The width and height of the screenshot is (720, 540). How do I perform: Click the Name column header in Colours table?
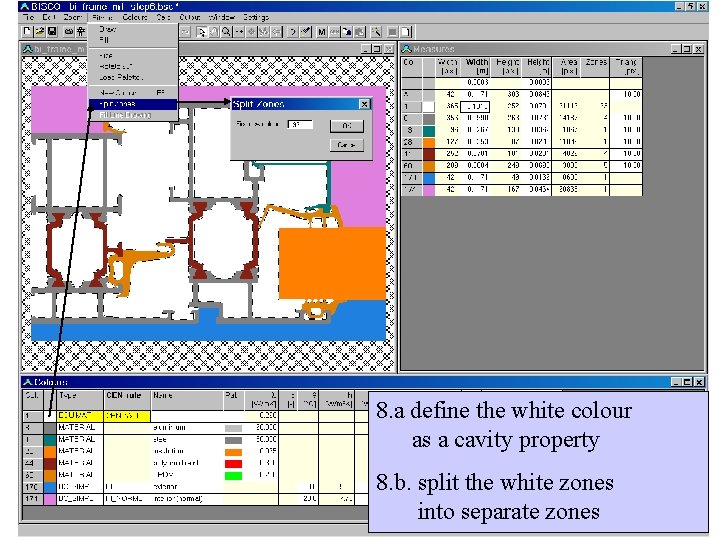click(x=187, y=399)
